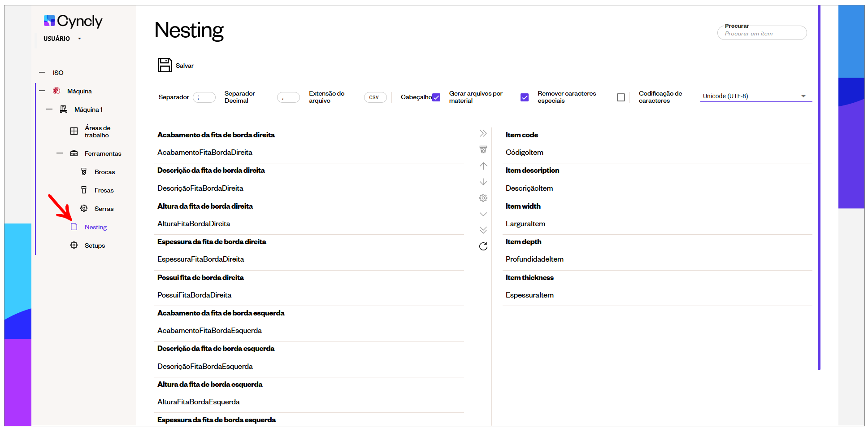This screenshot has height=429, width=868.
Task: Open Fresas in the sidebar
Action: pyautogui.click(x=104, y=190)
